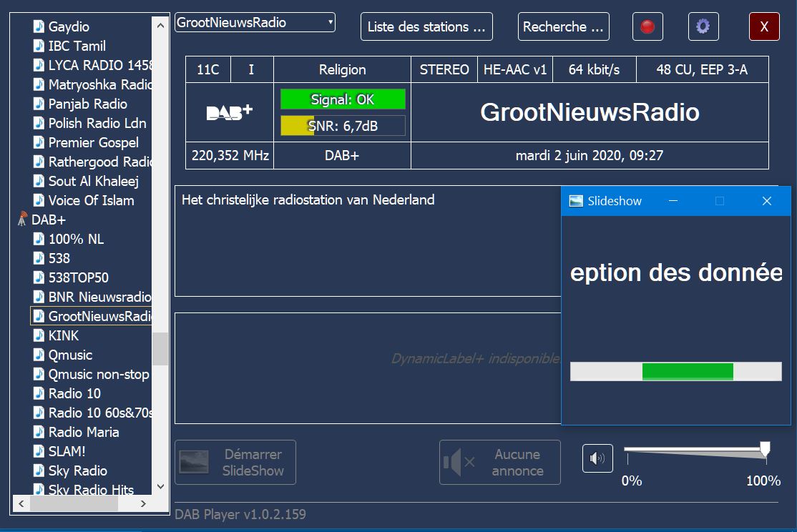Viewport: 797px width, 532px height.
Task: Click the 48 CU, EEP 3-A cell
Action: pos(702,69)
